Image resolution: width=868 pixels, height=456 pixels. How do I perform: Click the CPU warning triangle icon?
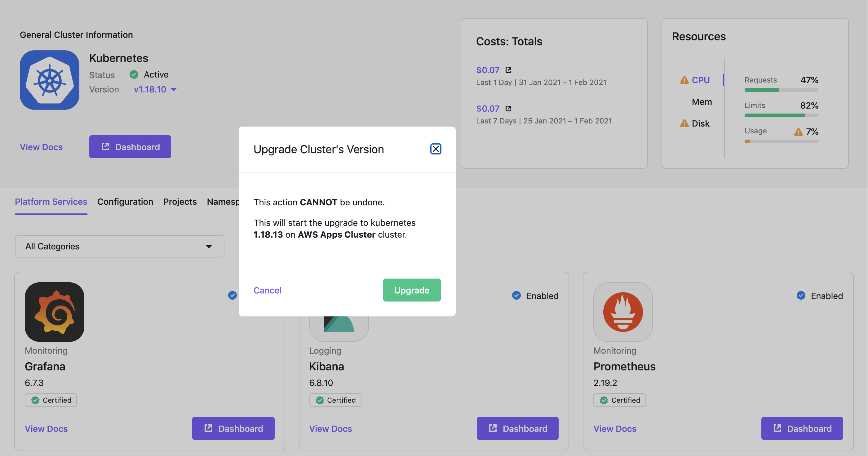(684, 80)
